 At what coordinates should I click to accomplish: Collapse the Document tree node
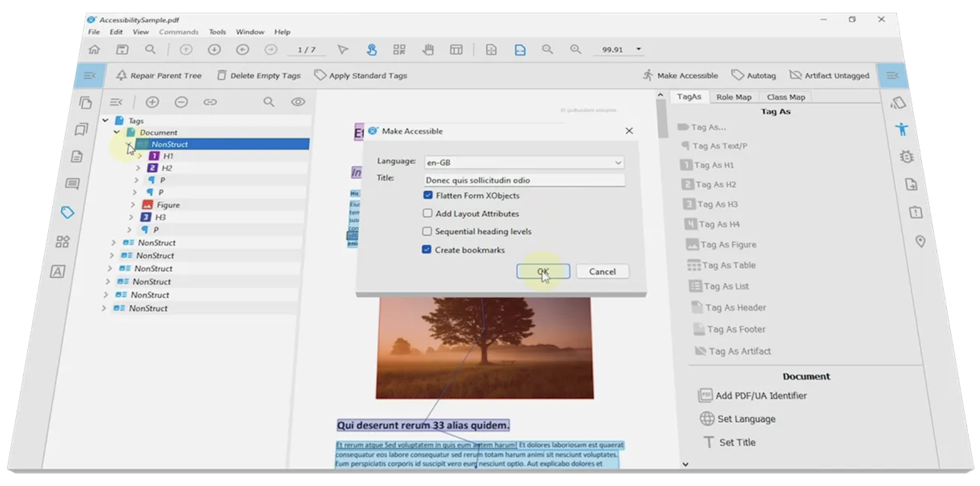coord(117,132)
